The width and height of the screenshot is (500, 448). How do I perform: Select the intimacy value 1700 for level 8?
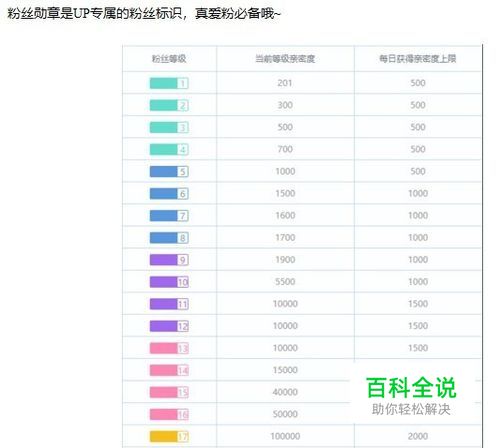pyautogui.click(x=285, y=238)
